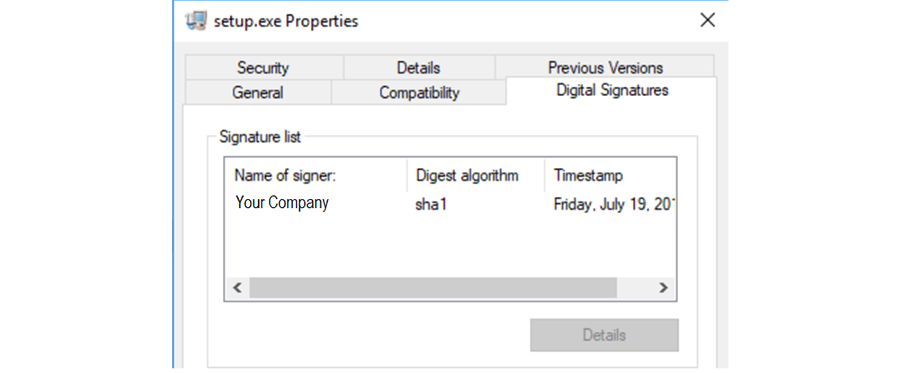900x373 pixels.
Task: Select the General tab
Action: coord(257,92)
